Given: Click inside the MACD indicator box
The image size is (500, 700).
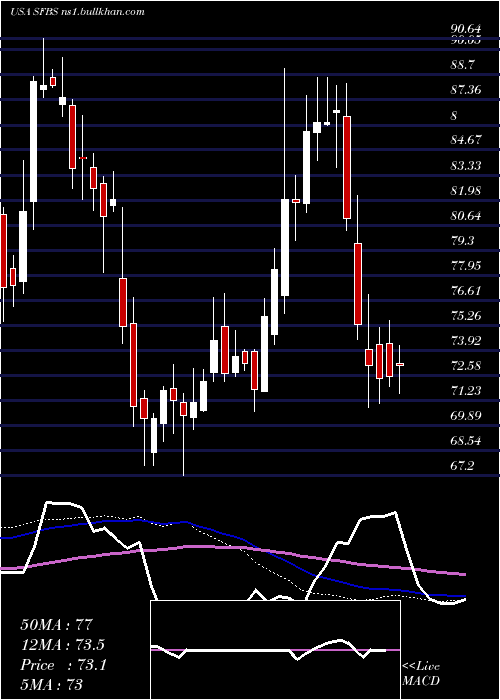Looking at the screenshot, I should click(x=275, y=650).
